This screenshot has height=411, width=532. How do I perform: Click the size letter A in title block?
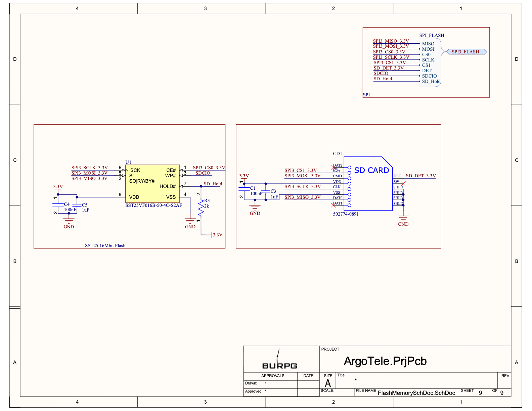click(328, 383)
